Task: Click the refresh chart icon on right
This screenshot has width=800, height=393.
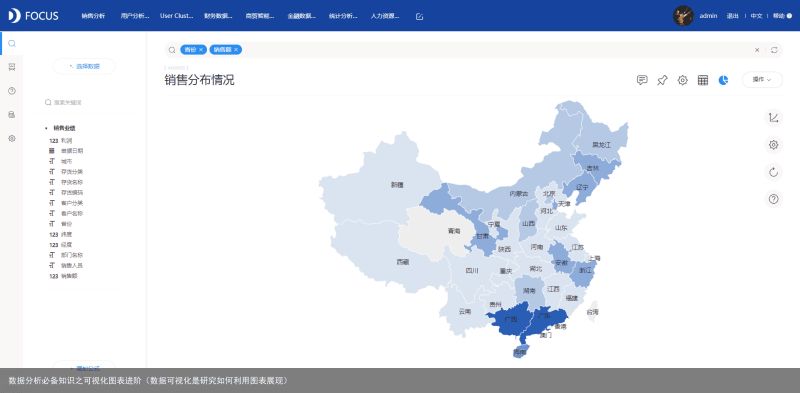Action: click(x=773, y=172)
